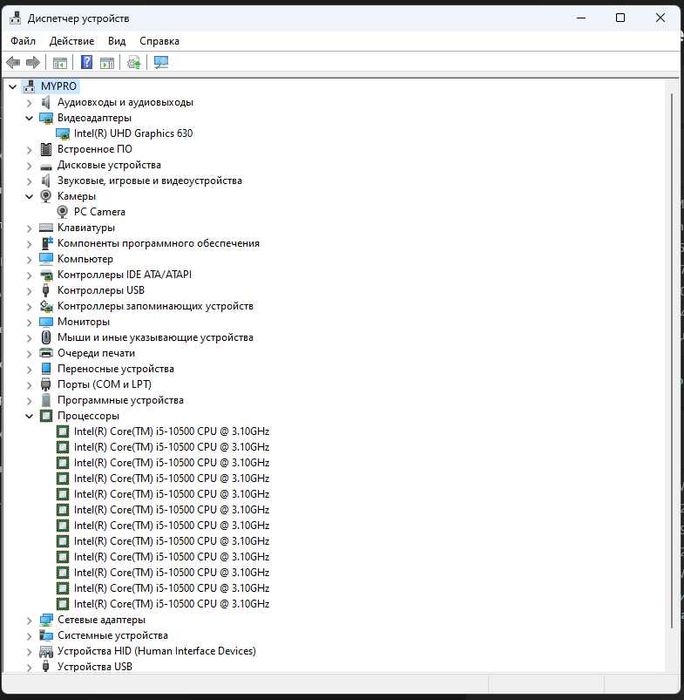
Task: Select the 'PC Camera' label
Action: click(x=100, y=212)
